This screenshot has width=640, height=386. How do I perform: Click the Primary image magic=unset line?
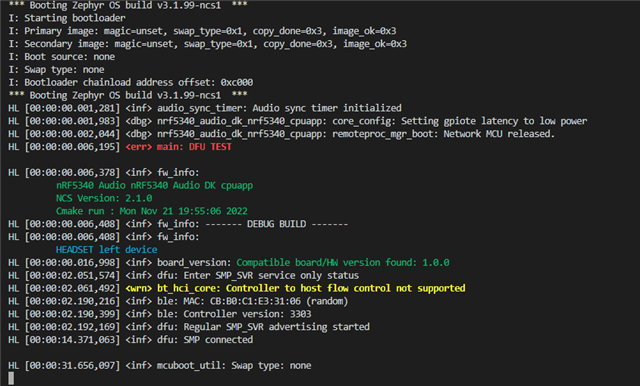tap(202, 31)
